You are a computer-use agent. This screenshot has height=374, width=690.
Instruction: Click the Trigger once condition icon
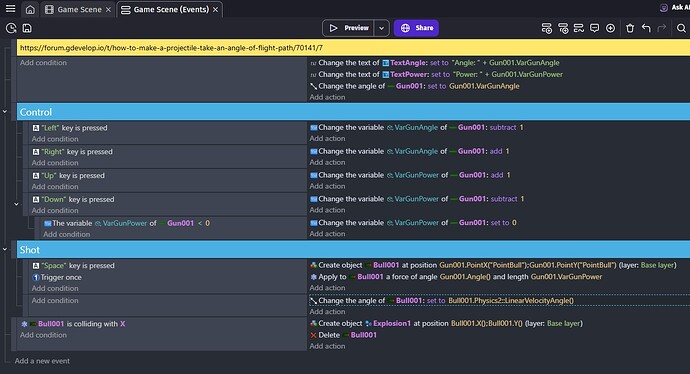tap(36, 278)
